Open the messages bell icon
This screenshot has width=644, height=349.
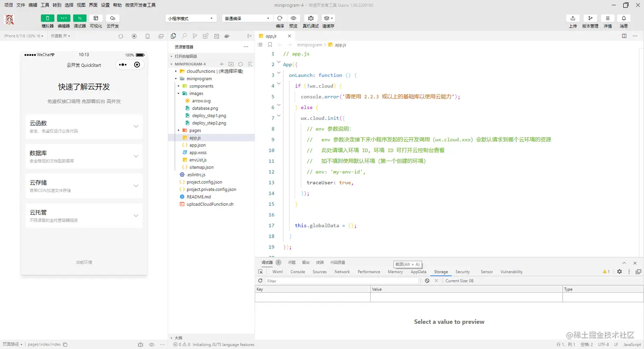pos(624,18)
